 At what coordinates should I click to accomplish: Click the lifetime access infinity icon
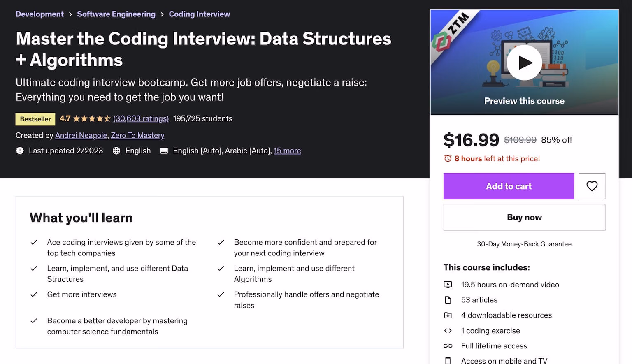448,346
